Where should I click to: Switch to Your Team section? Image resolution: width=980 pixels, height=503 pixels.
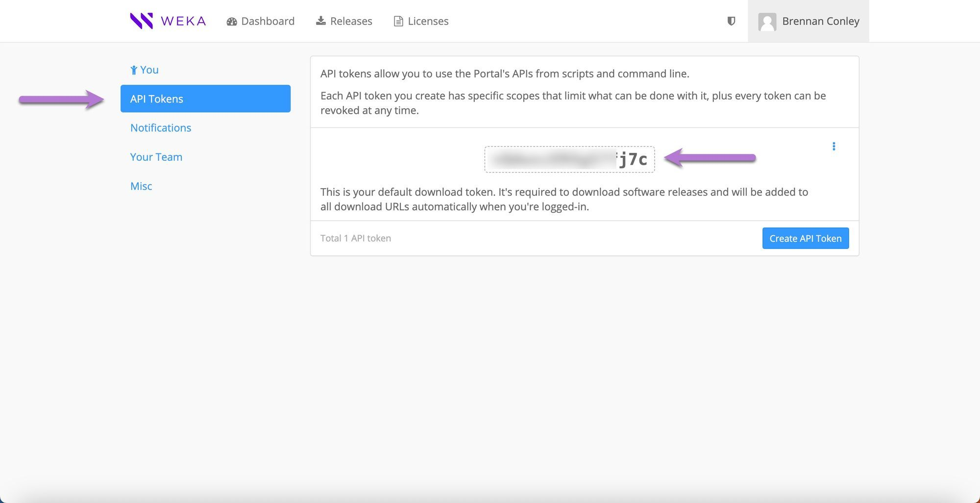tap(156, 157)
